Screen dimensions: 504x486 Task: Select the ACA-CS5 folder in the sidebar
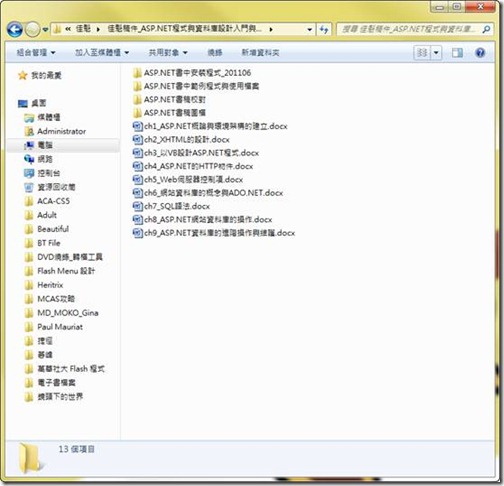47,201
